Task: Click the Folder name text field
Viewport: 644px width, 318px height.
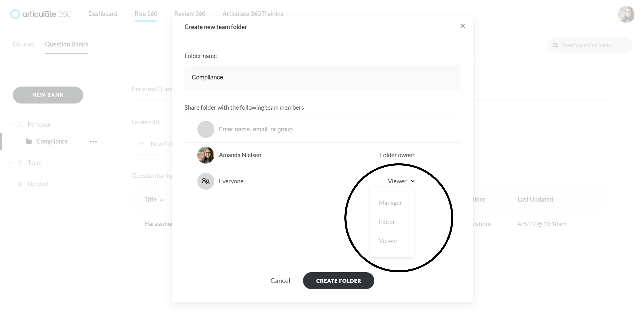Action: coord(322,77)
